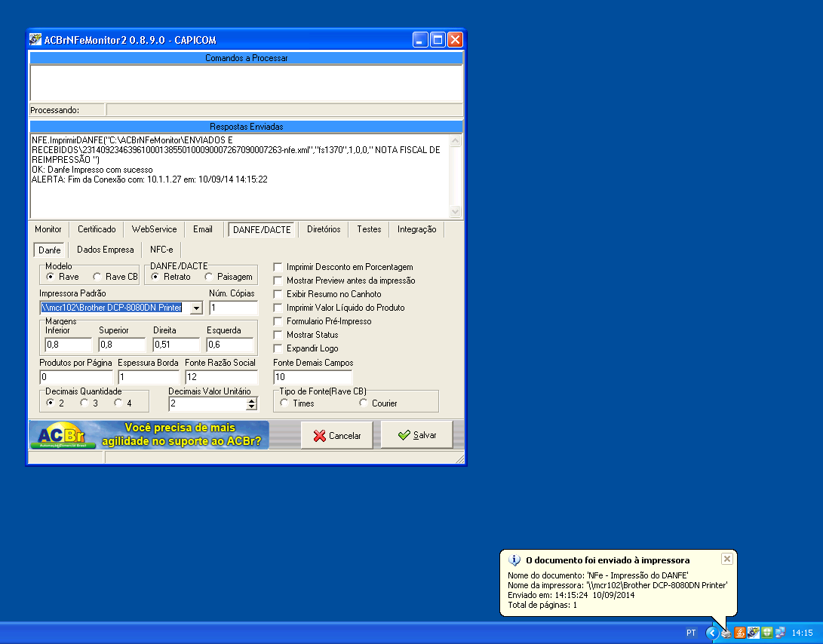The height and width of the screenshot is (644, 823).
Task: Go to the WebService tab
Action: pos(155,229)
